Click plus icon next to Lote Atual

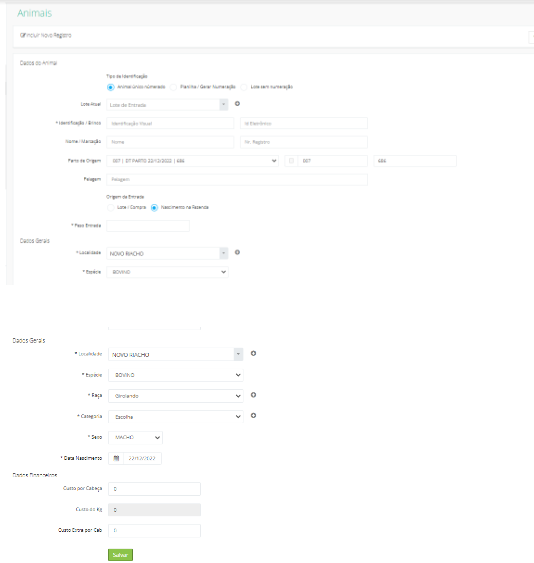click(x=237, y=104)
